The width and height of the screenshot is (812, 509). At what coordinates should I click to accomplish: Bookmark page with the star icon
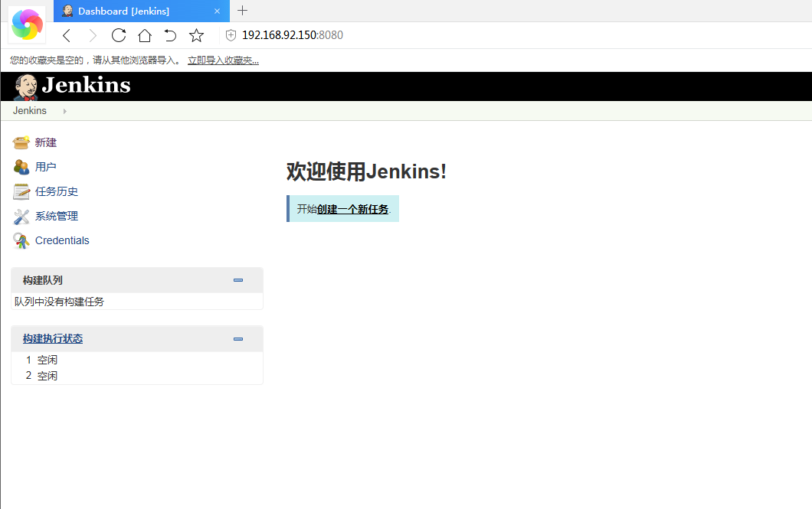coord(196,35)
